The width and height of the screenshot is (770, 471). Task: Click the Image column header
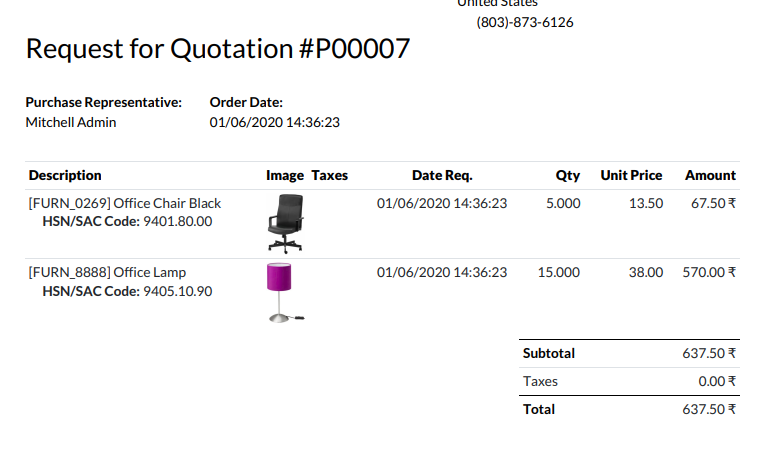285,175
